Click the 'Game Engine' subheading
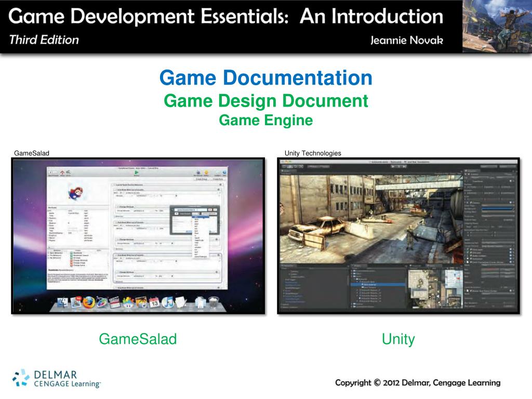The height and width of the screenshot is (399, 532). tap(266, 120)
